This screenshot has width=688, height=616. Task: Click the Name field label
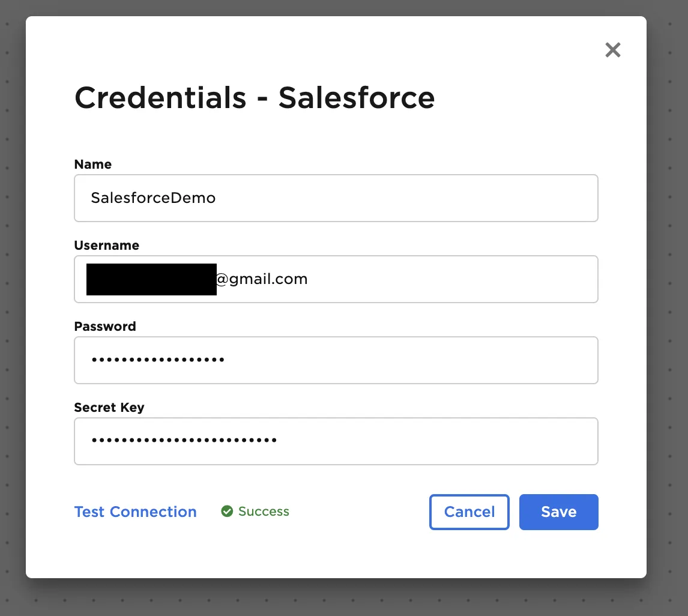pos(92,164)
